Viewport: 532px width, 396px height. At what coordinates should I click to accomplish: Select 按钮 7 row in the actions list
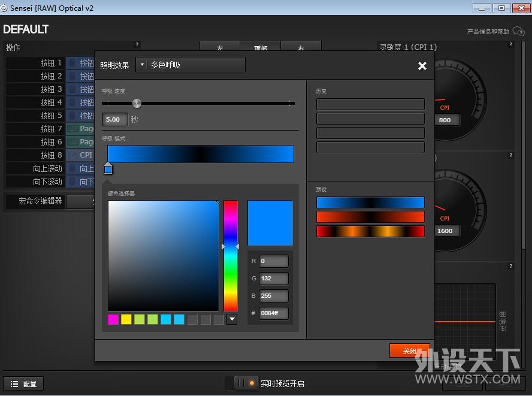(x=50, y=129)
